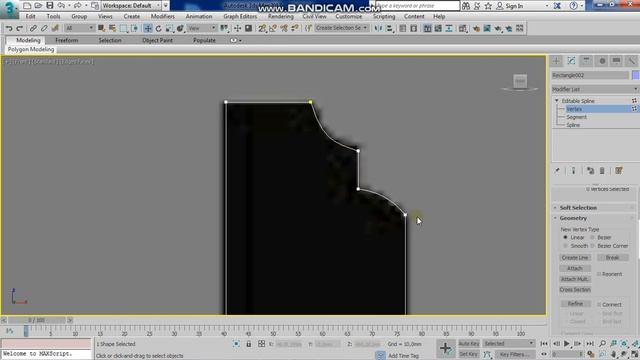Image resolution: width=640 pixels, height=360 pixels.
Task: Switch to the Object Paint ribbon tab
Action: [x=157, y=40]
